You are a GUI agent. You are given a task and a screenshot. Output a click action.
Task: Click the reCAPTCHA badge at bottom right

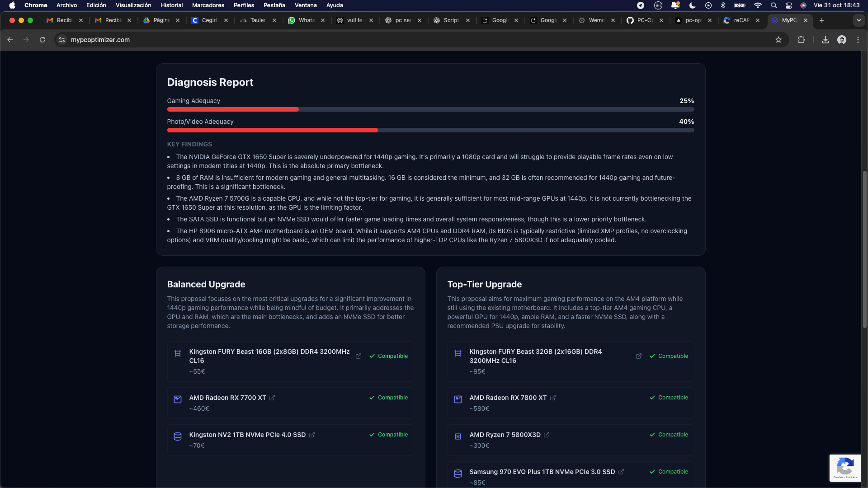(845, 468)
